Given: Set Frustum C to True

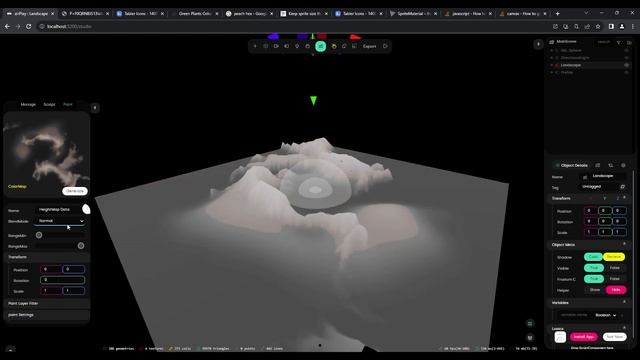Looking at the screenshot, I should click(593, 279).
